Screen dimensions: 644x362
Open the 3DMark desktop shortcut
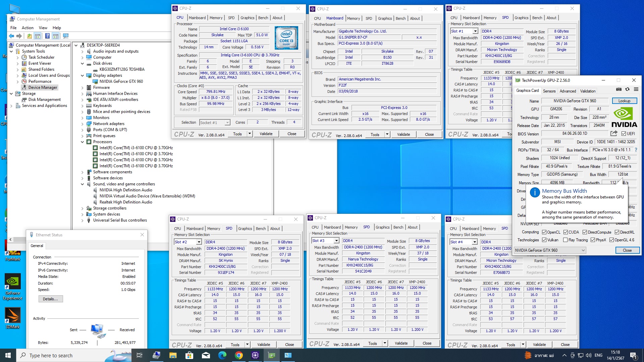[12, 318]
